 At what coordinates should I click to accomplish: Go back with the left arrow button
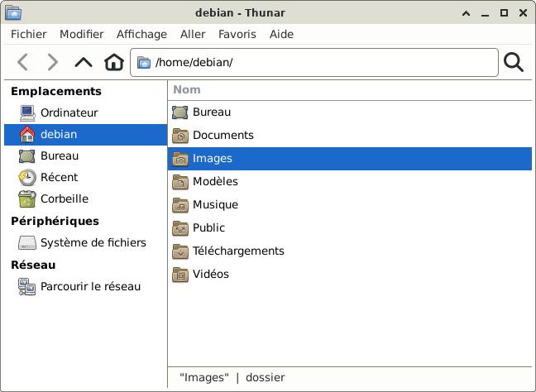coord(23,62)
